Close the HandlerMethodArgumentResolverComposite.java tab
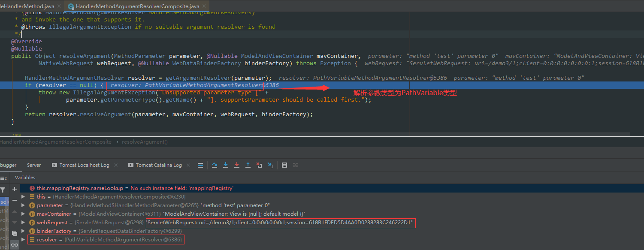The height and width of the screenshot is (250, 644). point(205,6)
